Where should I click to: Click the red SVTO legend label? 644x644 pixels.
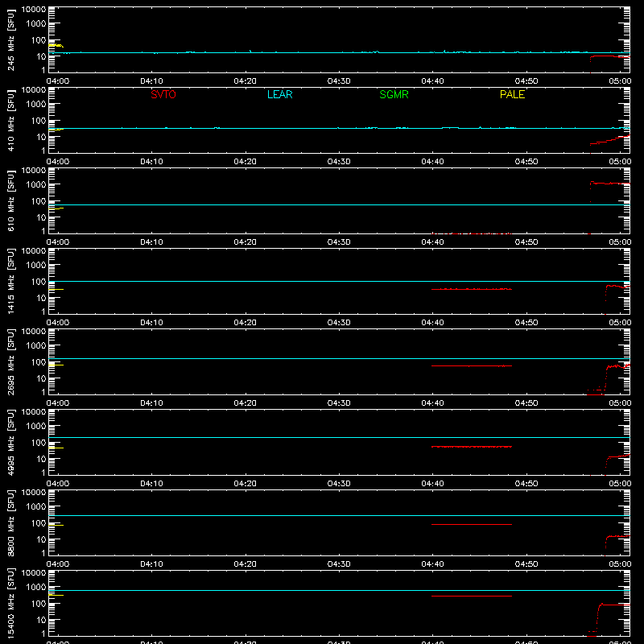tap(163, 94)
